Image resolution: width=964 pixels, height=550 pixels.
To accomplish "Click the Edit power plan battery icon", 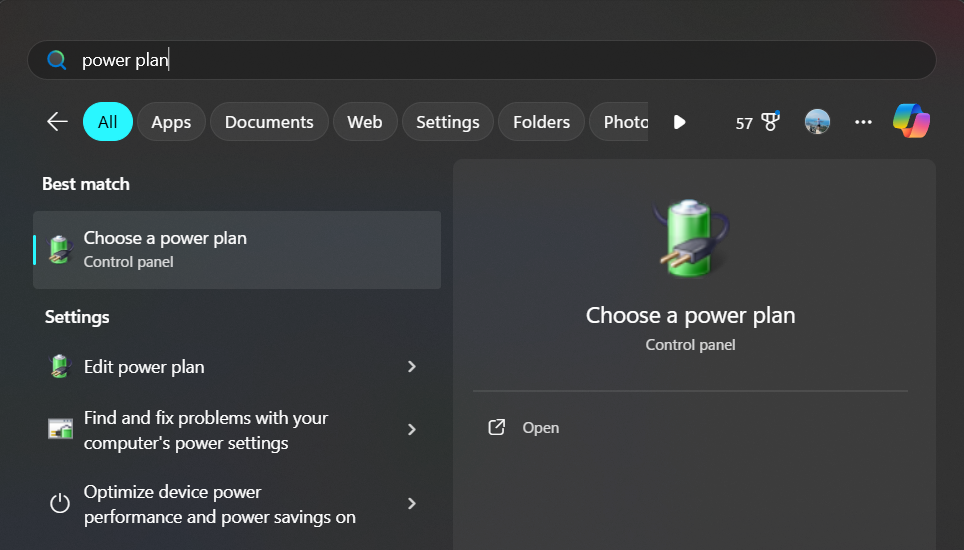I will tap(60, 367).
